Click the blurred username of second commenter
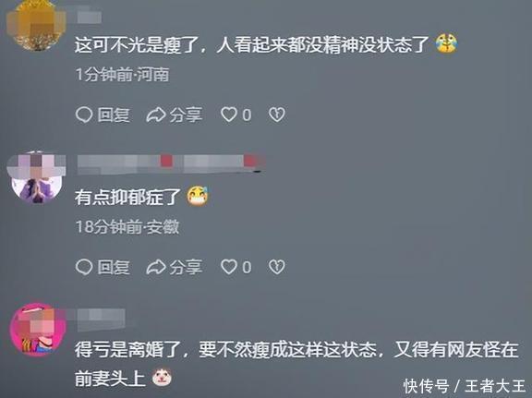Viewport: 532px width, 398px height. click(x=171, y=163)
